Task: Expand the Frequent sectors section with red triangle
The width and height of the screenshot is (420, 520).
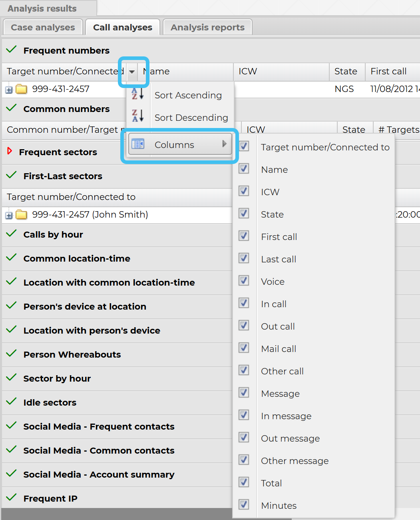Action: coord(10,151)
